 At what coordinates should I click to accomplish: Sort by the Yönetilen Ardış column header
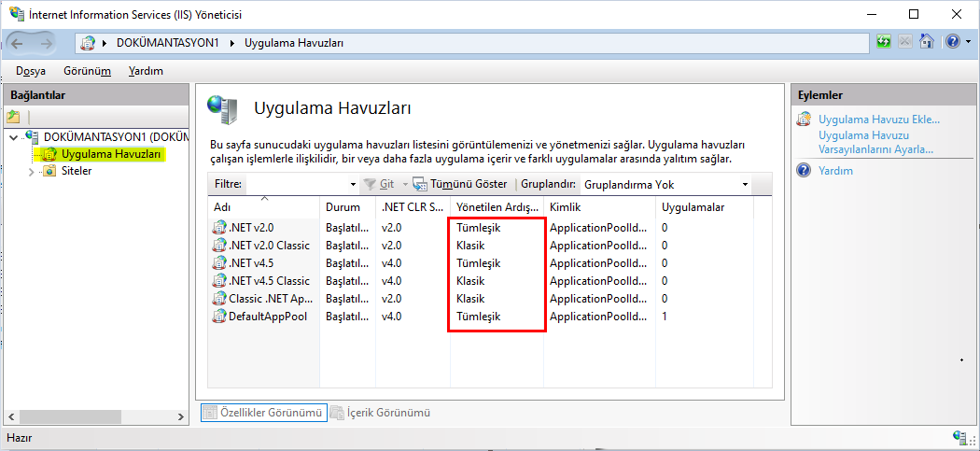(x=497, y=207)
